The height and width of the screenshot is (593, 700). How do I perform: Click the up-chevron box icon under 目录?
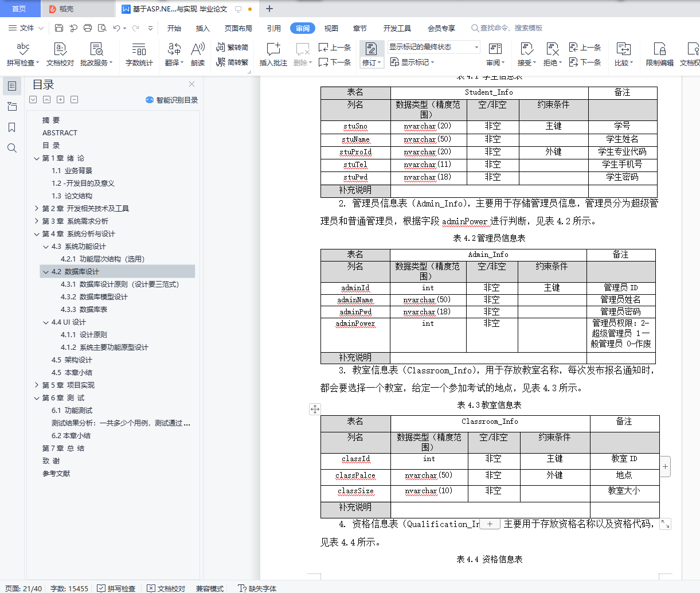click(47, 100)
